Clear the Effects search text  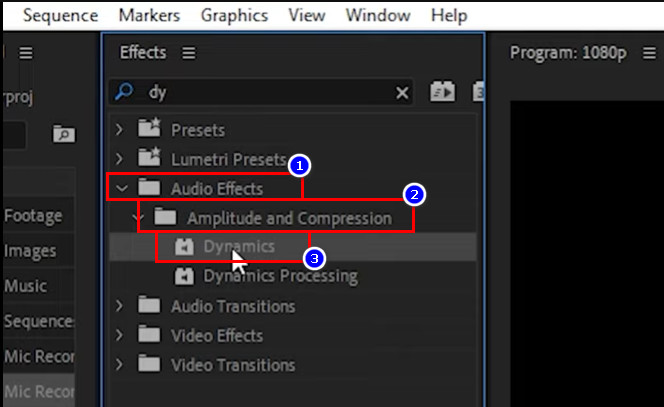click(x=402, y=93)
